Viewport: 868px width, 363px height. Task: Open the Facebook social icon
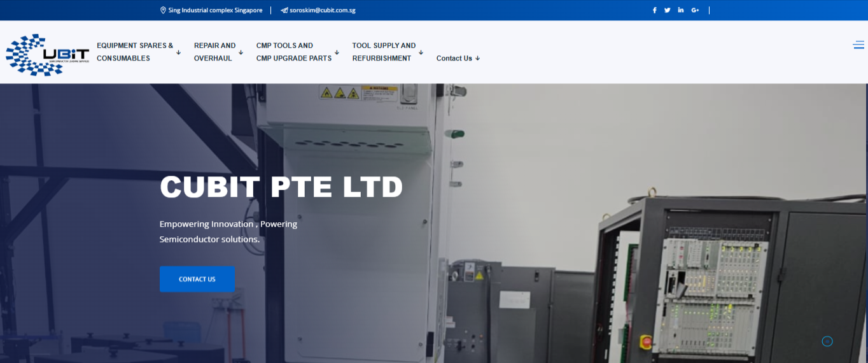coord(654,10)
